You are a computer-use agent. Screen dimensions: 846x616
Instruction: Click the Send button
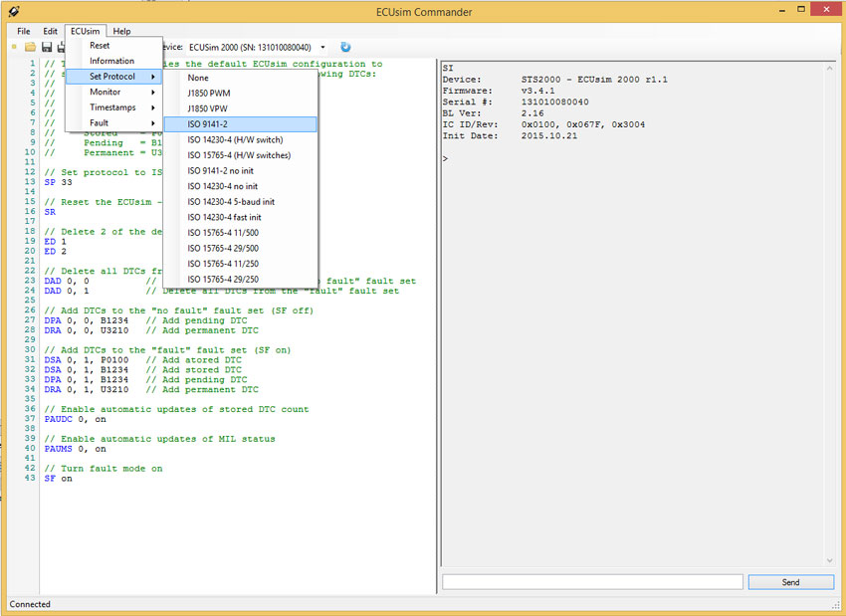point(790,582)
